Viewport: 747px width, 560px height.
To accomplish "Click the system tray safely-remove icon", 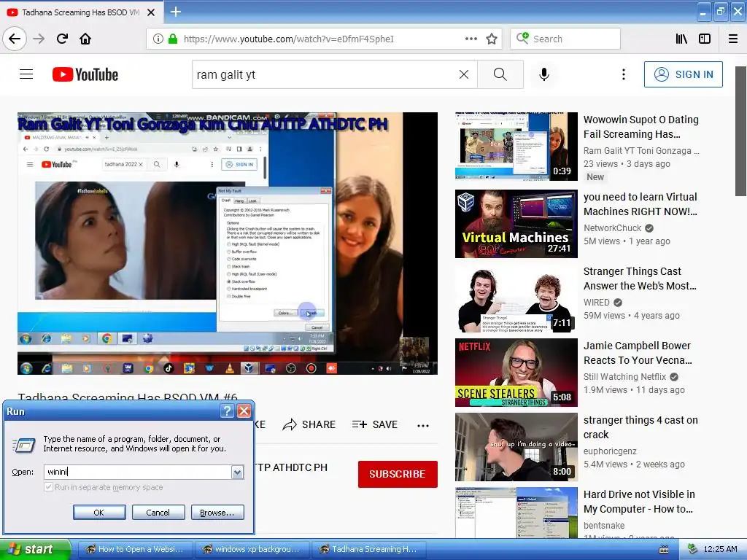I will (692, 549).
